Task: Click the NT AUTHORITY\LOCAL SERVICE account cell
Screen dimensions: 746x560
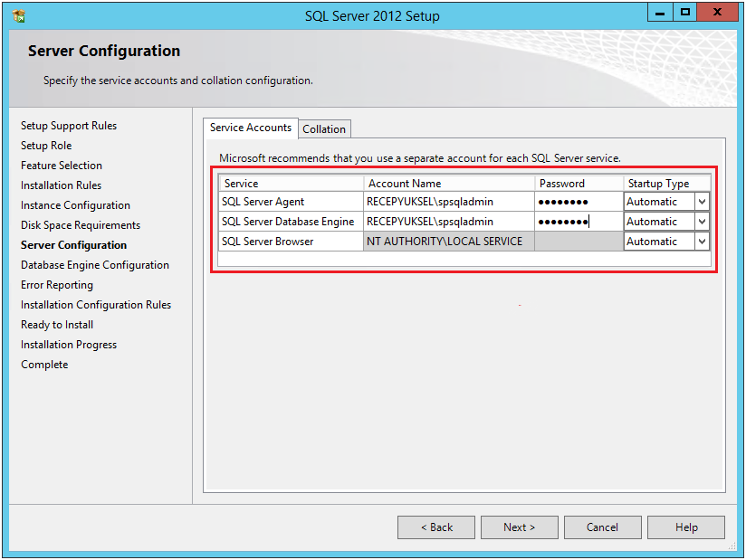Action: [449, 242]
